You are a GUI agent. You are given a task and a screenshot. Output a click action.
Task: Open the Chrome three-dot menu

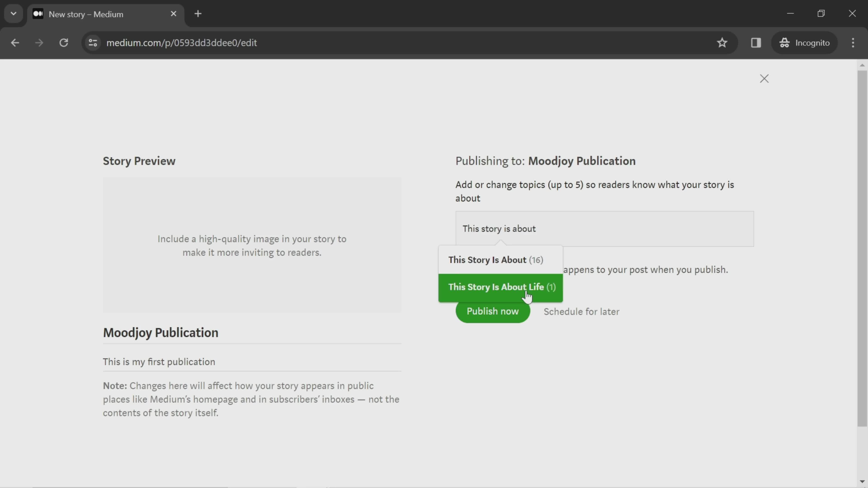click(853, 43)
